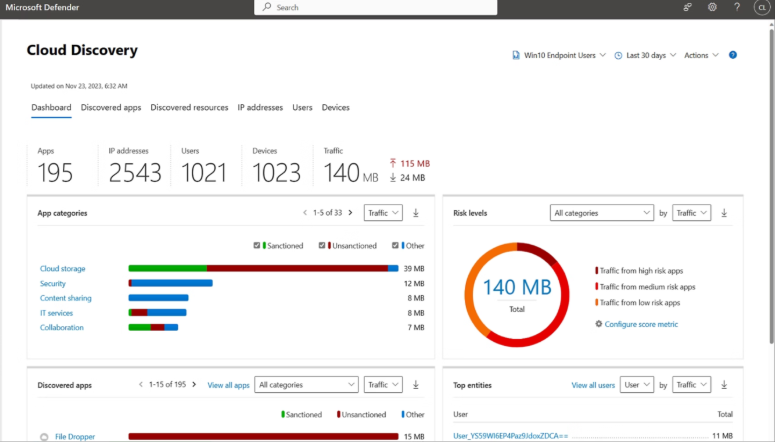775x446 pixels.
Task: Click the 140 MB risk levels donut chart
Action: click(517, 294)
